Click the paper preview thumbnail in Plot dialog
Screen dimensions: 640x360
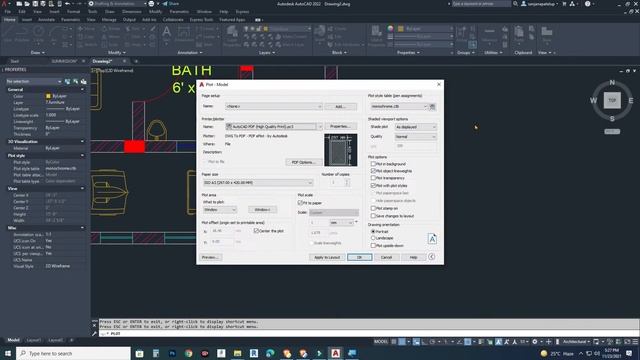[x=341, y=150]
